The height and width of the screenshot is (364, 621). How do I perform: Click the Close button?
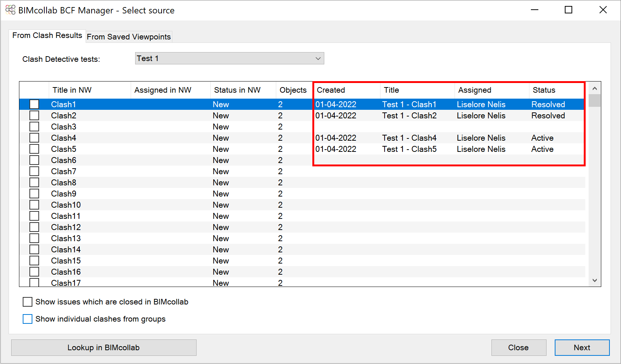click(x=519, y=348)
